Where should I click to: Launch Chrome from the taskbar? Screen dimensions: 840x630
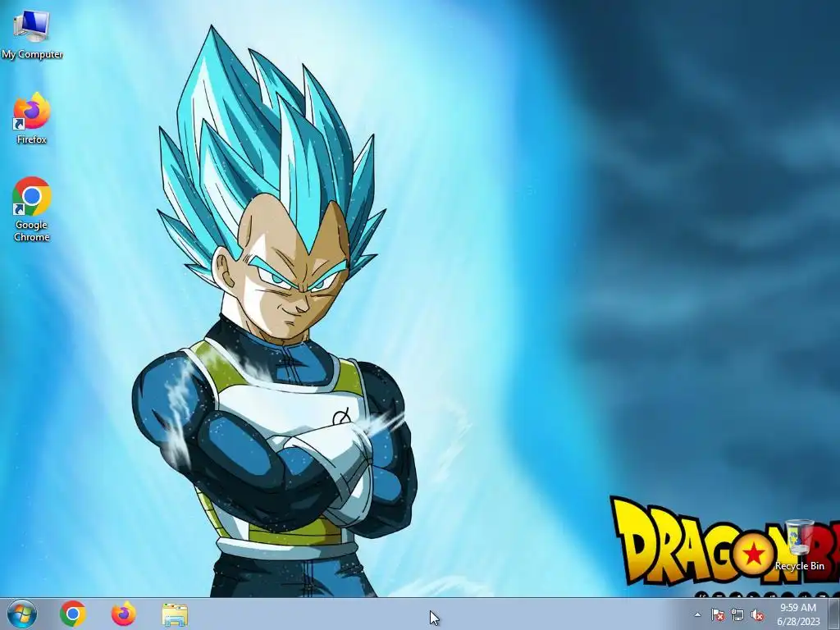pos(73,614)
